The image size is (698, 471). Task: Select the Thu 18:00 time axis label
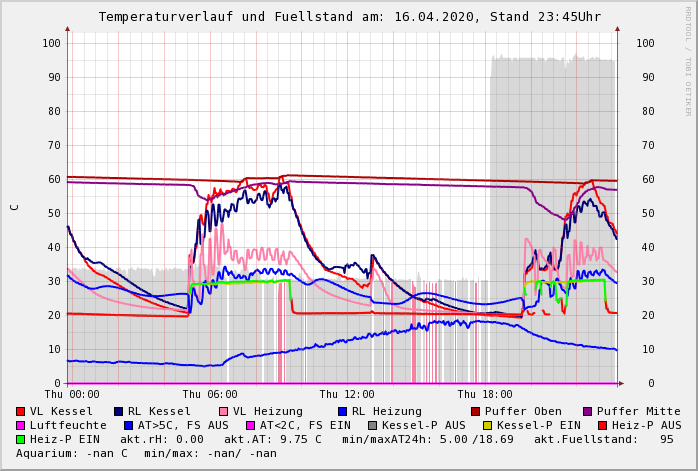[x=484, y=395]
